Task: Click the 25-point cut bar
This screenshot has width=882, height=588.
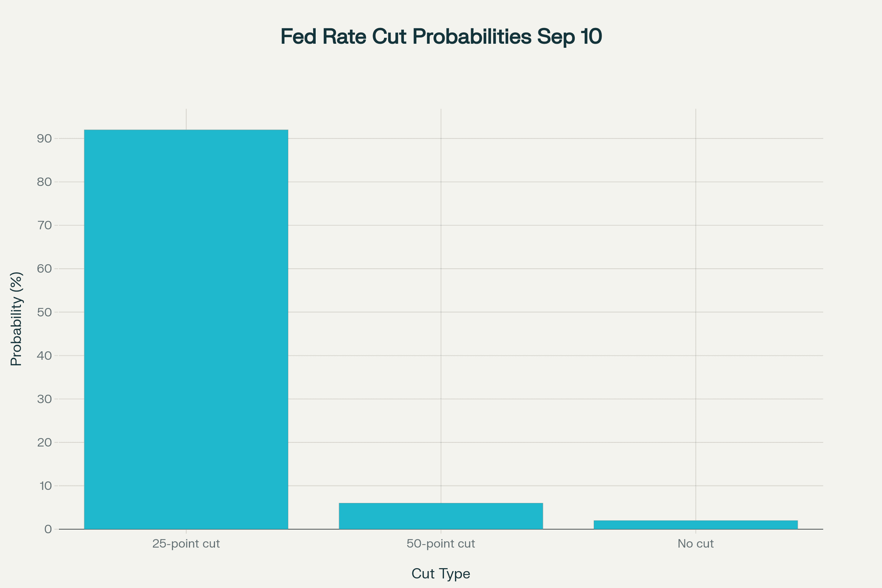Action: (186, 329)
